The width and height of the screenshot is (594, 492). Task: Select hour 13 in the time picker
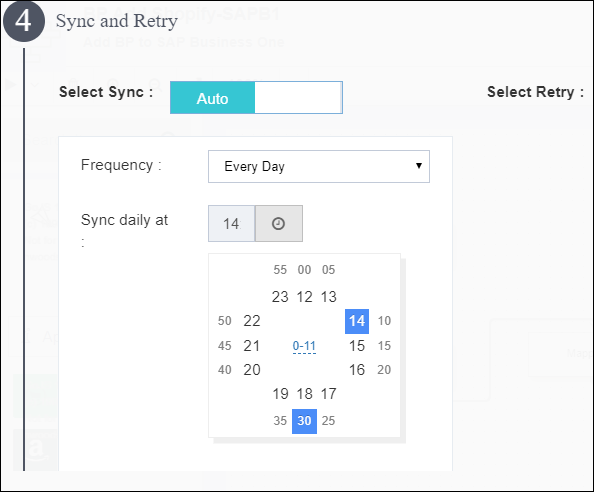click(328, 297)
